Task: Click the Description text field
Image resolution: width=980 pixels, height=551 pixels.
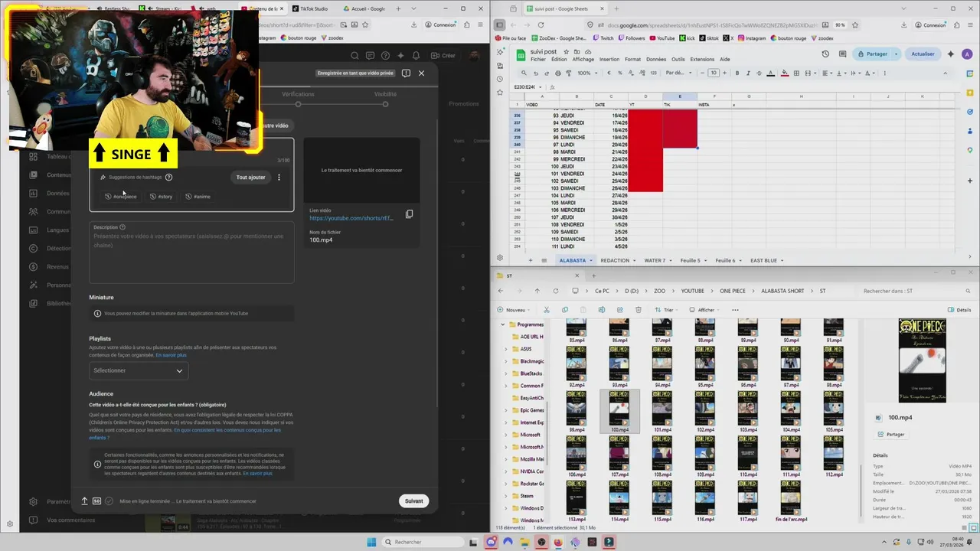Action: pyautogui.click(x=191, y=253)
